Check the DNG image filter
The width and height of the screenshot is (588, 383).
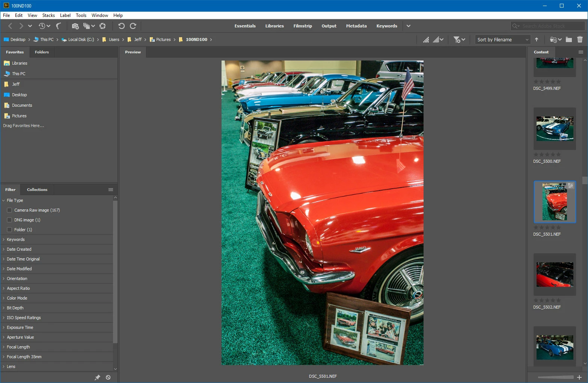click(x=9, y=220)
